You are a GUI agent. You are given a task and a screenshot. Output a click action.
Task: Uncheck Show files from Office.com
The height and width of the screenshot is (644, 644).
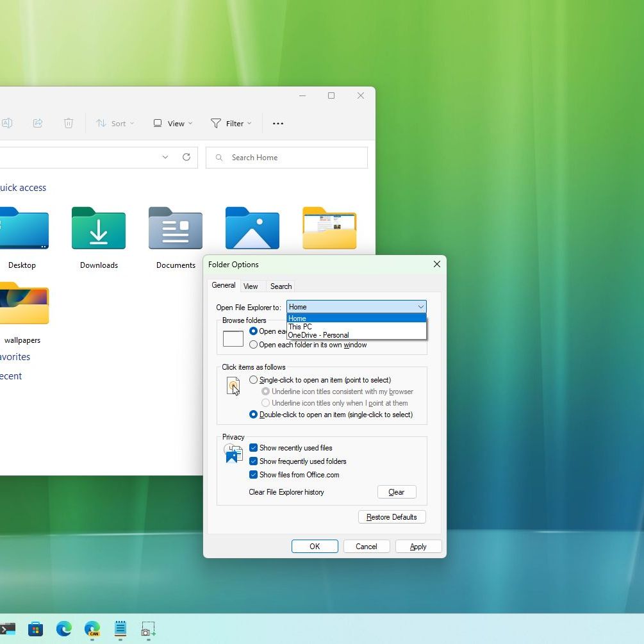pos(254,475)
